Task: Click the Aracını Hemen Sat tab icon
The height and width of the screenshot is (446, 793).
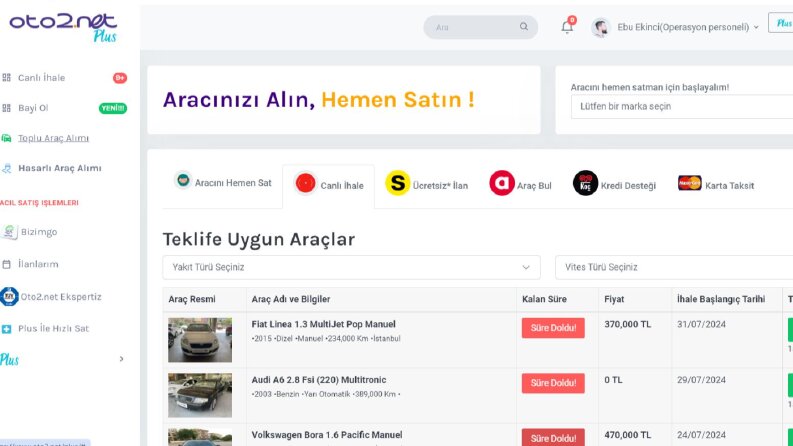Action: click(x=183, y=180)
